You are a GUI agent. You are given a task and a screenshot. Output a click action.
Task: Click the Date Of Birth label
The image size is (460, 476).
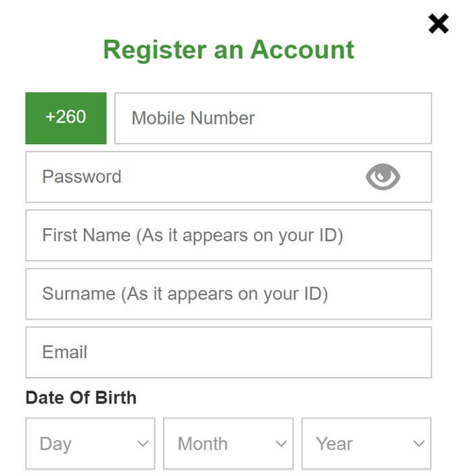[x=81, y=397]
